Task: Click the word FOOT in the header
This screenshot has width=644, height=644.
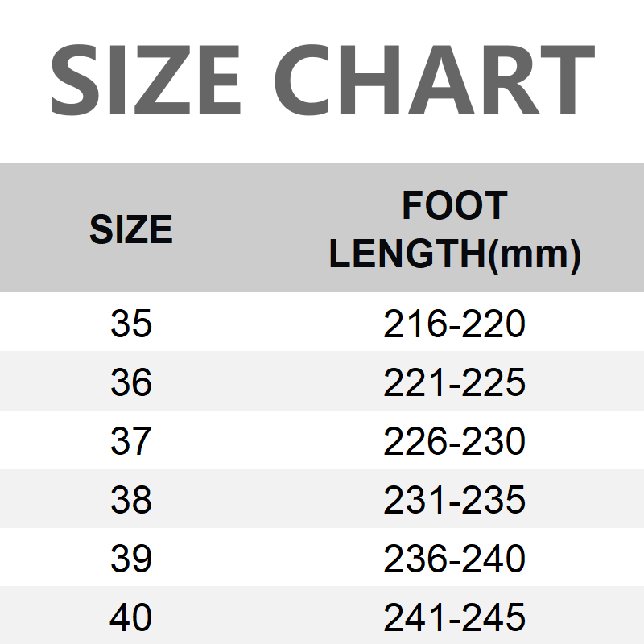Action: coord(455,207)
